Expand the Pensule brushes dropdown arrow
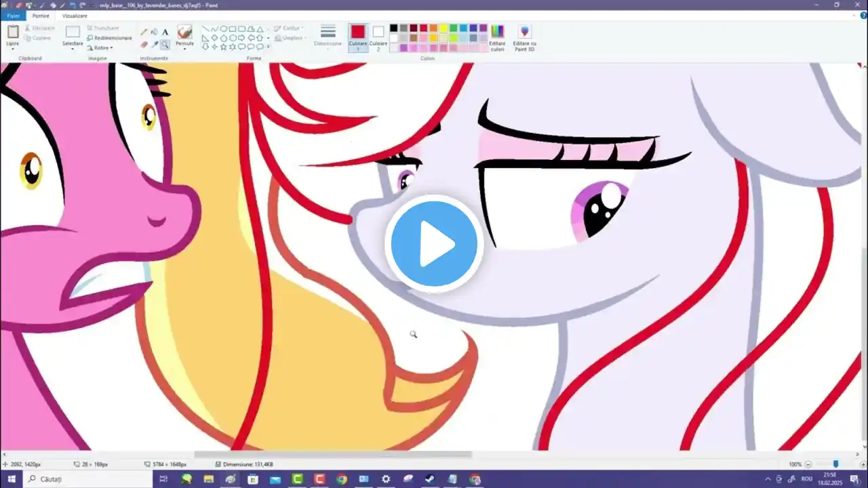Image resolution: width=868 pixels, height=488 pixels. pyautogui.click(x=184, y=49)
